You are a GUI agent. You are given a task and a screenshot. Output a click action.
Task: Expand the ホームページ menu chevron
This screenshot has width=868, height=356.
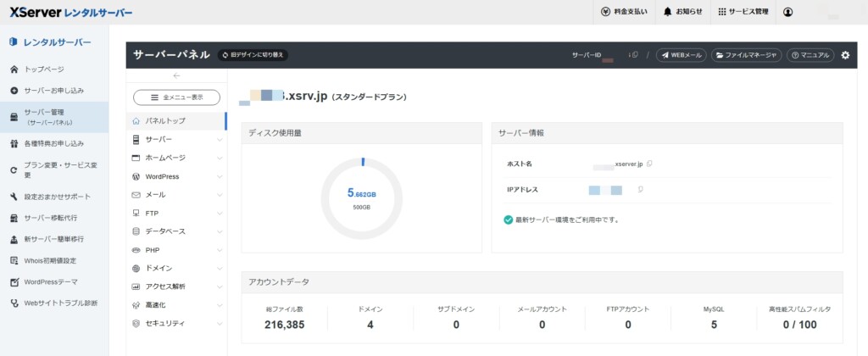point(220,158)
